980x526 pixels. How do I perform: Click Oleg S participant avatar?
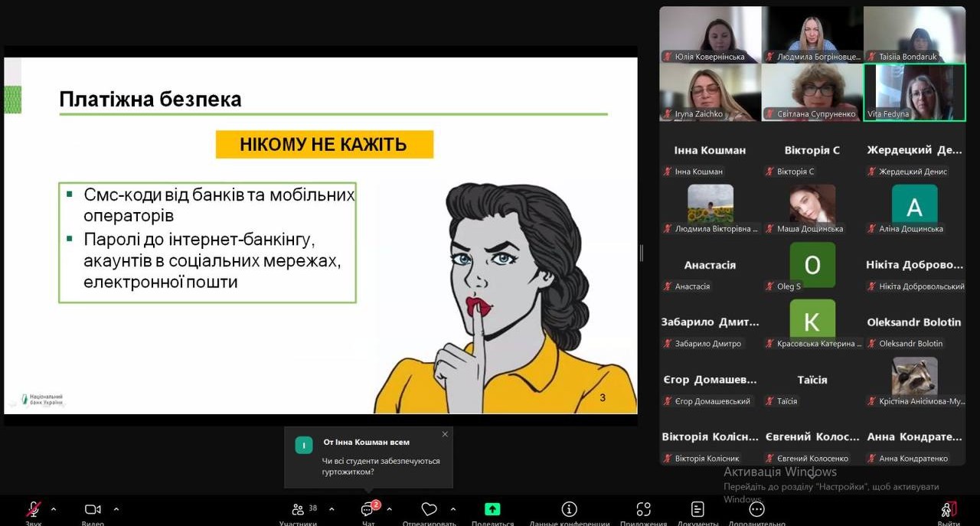[x=812, y=265]
